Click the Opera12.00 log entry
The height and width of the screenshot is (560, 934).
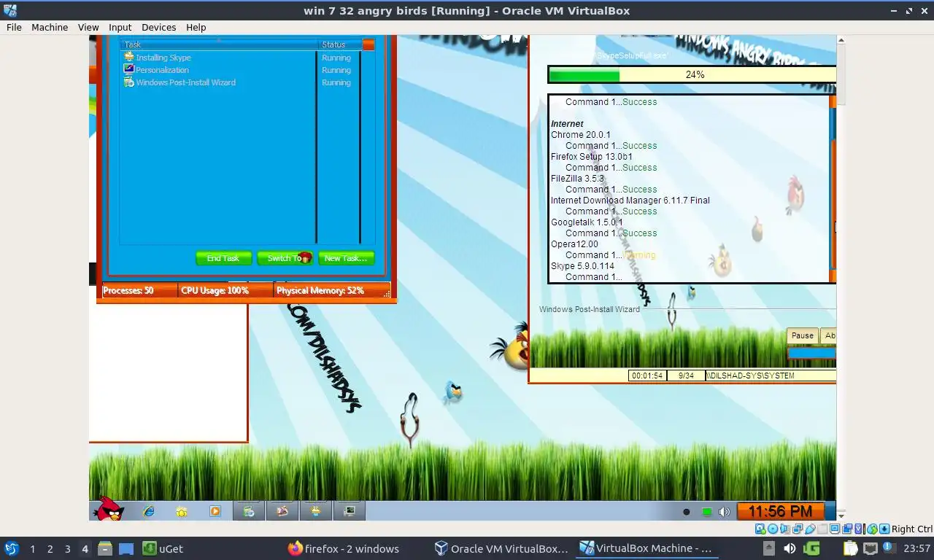574,244
